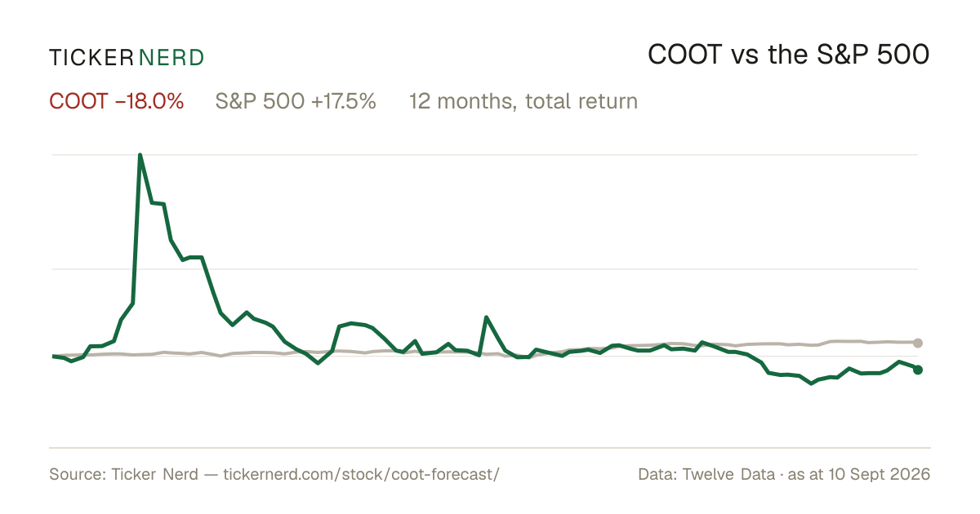Click the start of the COOT line

click(x=53, y=356)
